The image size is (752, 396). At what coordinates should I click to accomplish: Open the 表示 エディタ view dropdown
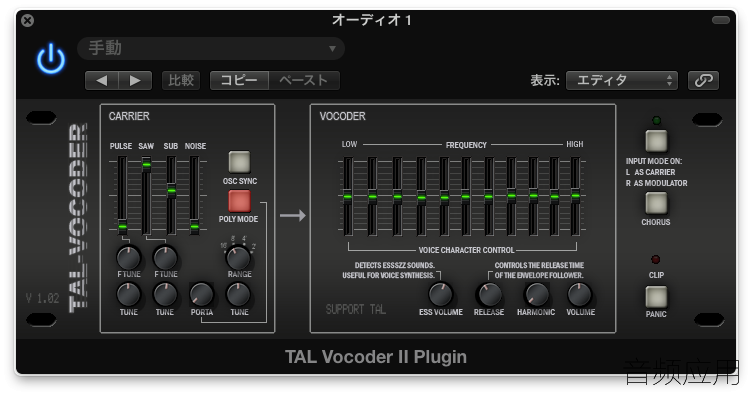[x=622, y=81]
